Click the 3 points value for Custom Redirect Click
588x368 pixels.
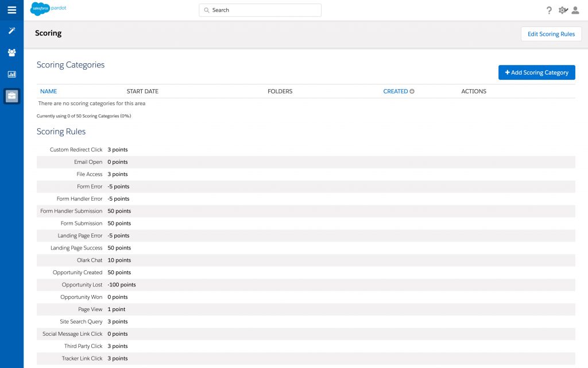[x=118, y=149]
